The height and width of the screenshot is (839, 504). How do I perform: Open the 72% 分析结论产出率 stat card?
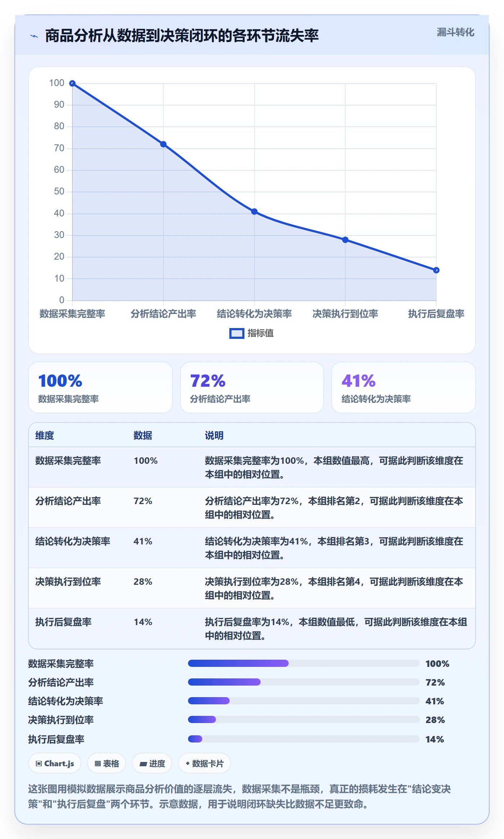[252, 387]
